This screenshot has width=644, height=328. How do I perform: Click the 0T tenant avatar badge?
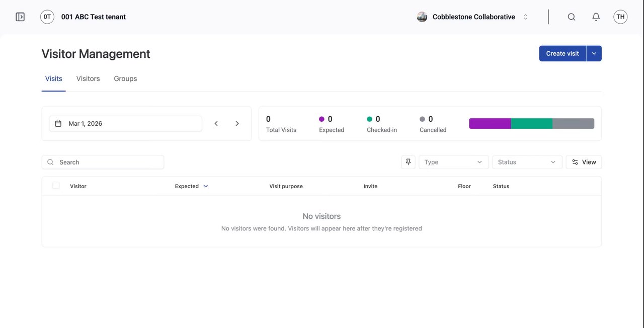pos(47,17)
